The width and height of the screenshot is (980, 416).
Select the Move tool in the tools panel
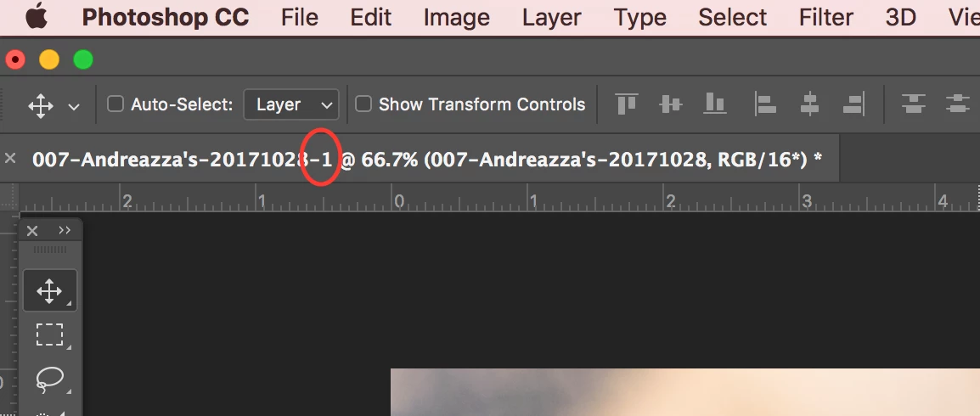[49, 291]
